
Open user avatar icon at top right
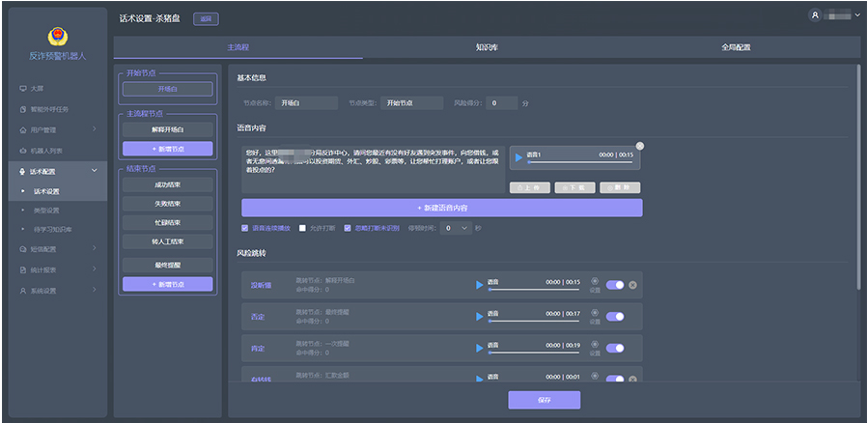pos(816,15)
